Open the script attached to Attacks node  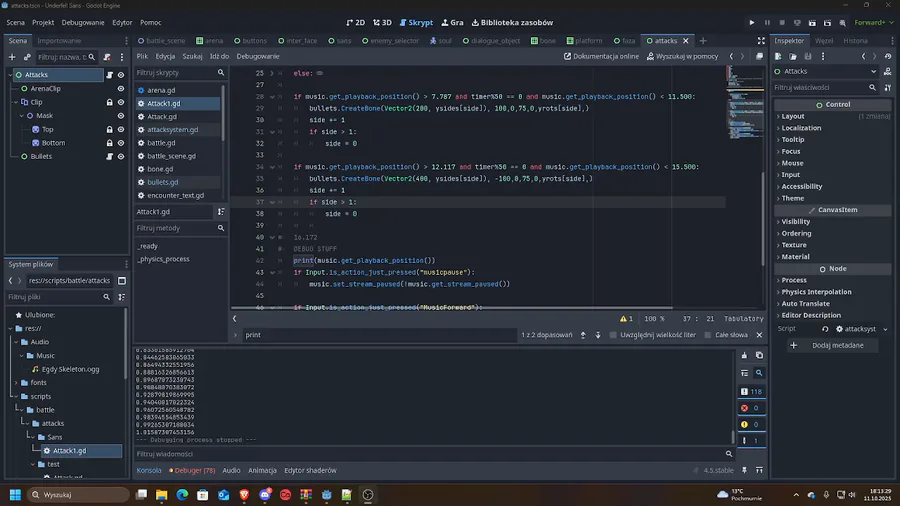pyautogui.click(x=110, y=75)
